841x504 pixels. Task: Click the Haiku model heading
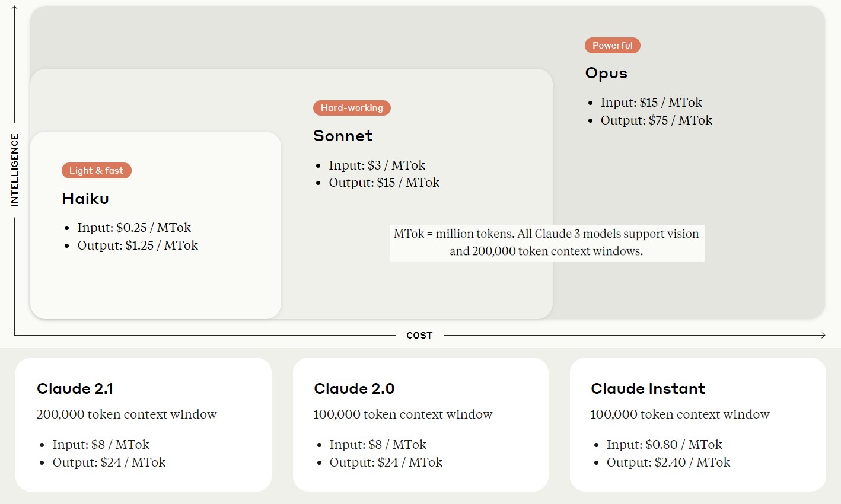(85, 199)
